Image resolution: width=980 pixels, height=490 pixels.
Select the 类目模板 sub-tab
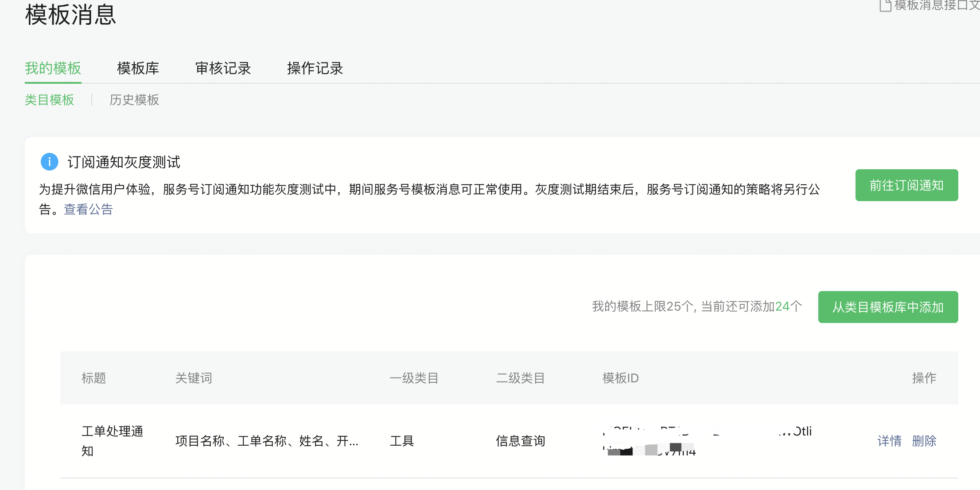pos(49,100)
